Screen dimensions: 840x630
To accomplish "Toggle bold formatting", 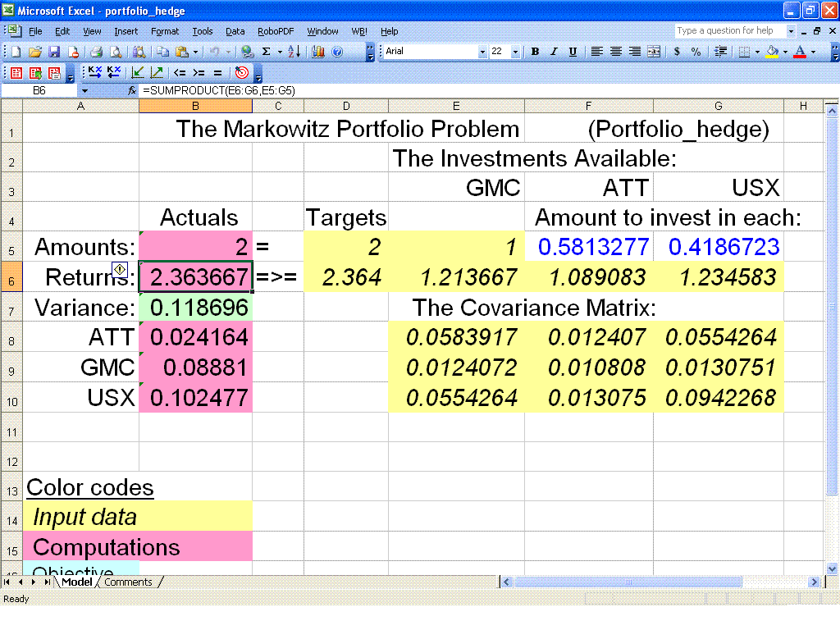I will click(x=535, y=52).
